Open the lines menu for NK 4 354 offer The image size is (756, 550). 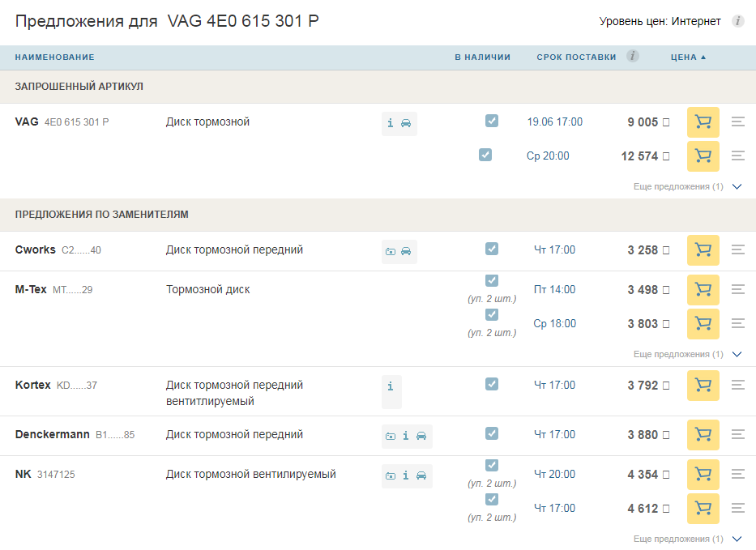pos(738,474)
